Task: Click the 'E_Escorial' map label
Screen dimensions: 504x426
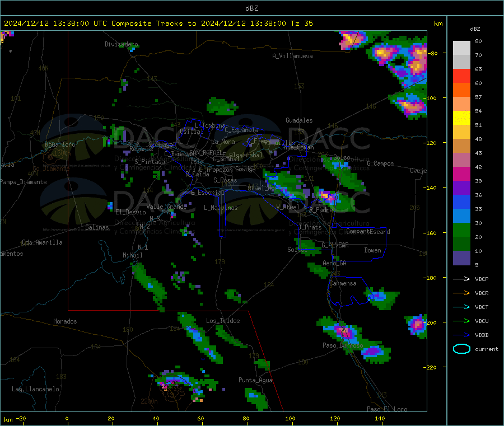Action: coord(207,193)
